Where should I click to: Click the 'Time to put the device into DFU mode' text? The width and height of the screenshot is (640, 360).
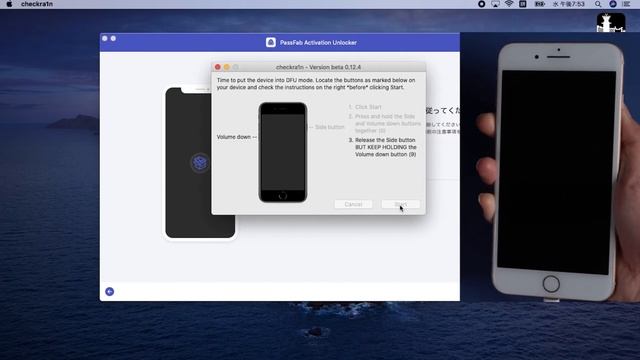316,84
